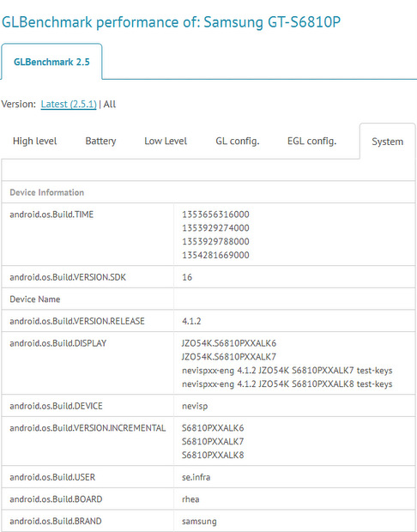The width and height of the screenshot is (417, 532).
Task: Open the GLBenchmark 2.5 tab
Action: pyautogui.click(x=51, y=62)
